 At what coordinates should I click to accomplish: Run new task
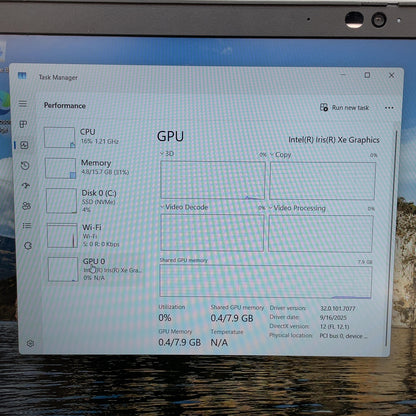click(x=344, y=107)
